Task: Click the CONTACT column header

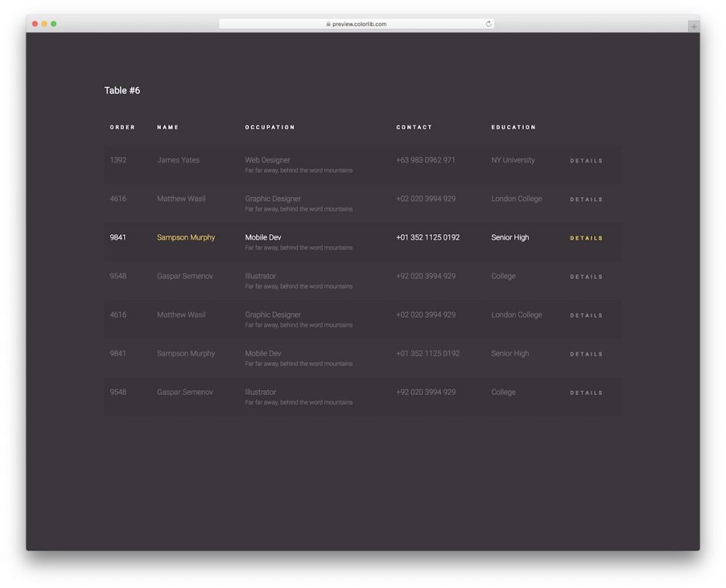Action: [x=414, y=127]
